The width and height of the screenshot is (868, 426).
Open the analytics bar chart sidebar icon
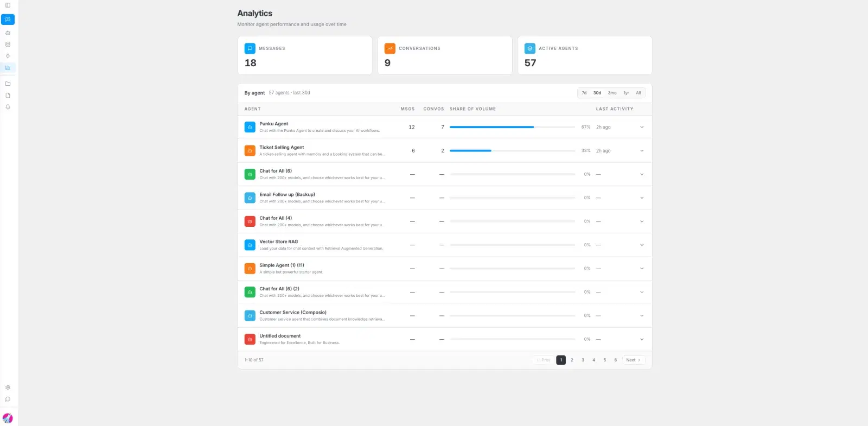[x=8, y=68]
